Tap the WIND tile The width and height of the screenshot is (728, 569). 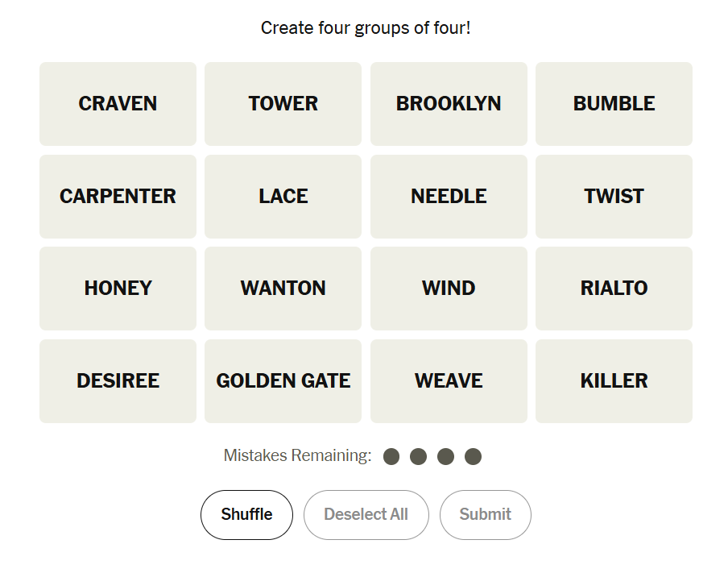[x=449, y=289]
